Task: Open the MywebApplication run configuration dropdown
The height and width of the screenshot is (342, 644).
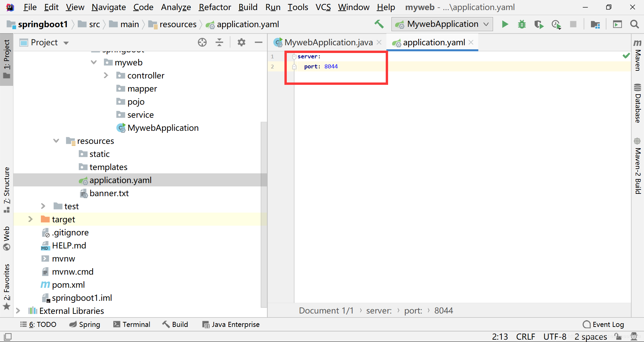Action: pos(442,24)
